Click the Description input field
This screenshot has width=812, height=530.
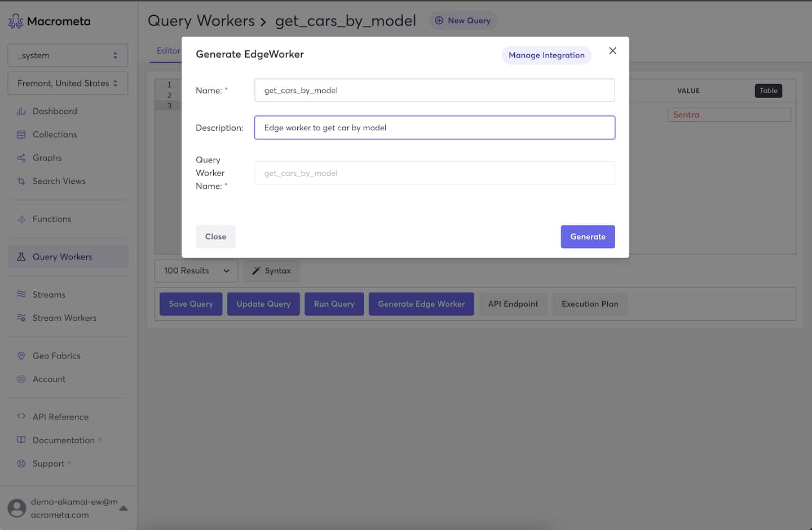click(434, 128)
